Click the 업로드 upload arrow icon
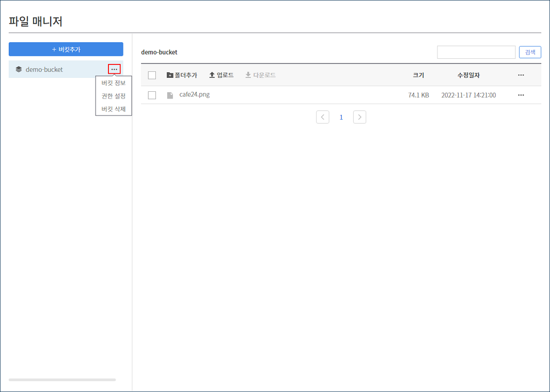 point(212,75)
